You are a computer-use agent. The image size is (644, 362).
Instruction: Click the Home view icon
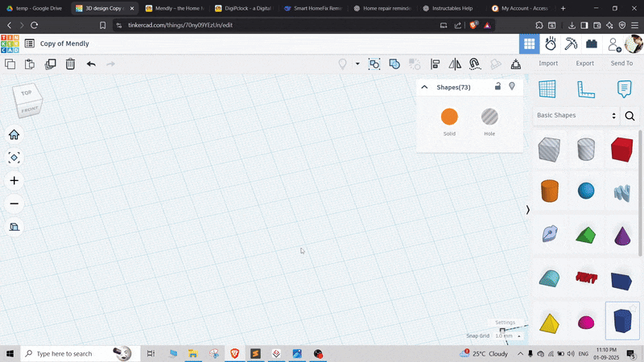[14, 135]
